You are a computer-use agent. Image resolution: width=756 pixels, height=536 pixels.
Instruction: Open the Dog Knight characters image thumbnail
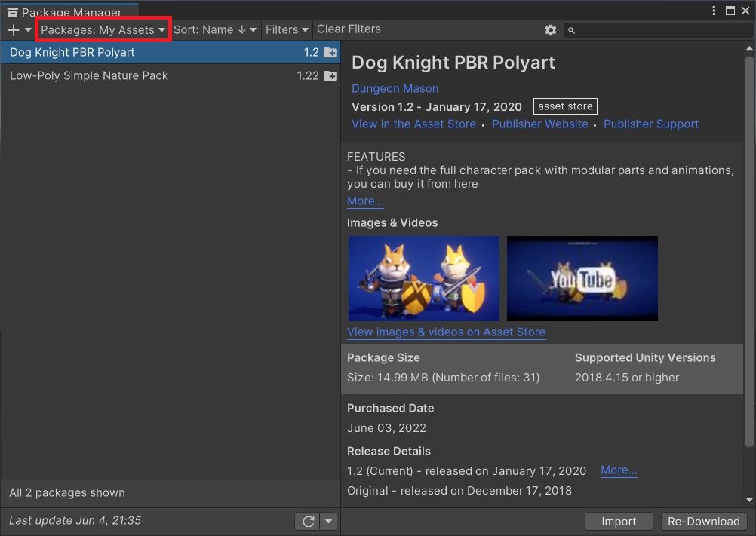coord(424,278)
